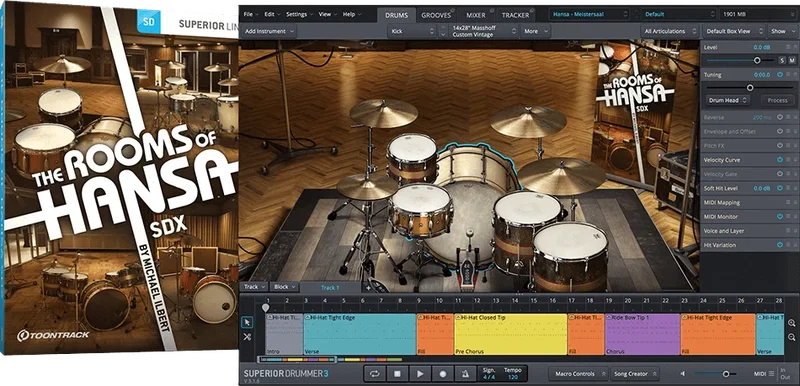800x386 pixels.
Task: Click the Tuning slider handle
Action: (x=750, y=88)
